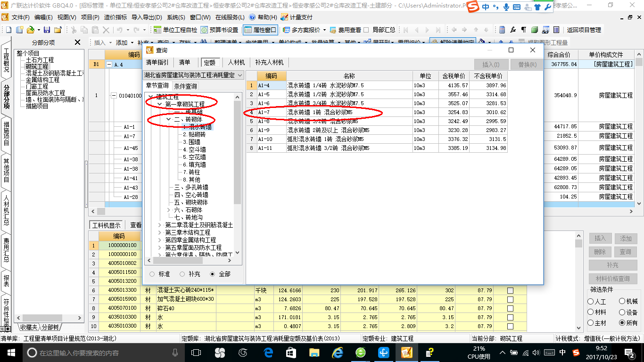Switch to 补充人材机 tab
Image resolution: width=644 pixels, height=362 pixels.
[270, 62]
